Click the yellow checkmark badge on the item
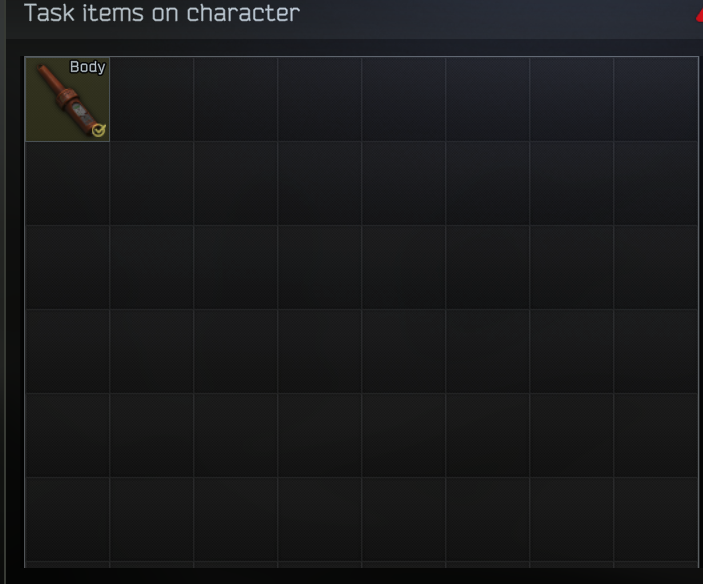This screenshot has height=584, width=703. pyautogui.click(x=99, y=130)
